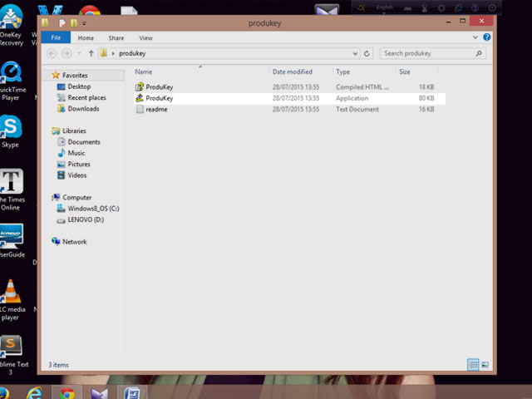Image resolution: width=532 pixels, height=399 pixels.
Task: Open Computer in navigation pane
Action: coord(71,197)
